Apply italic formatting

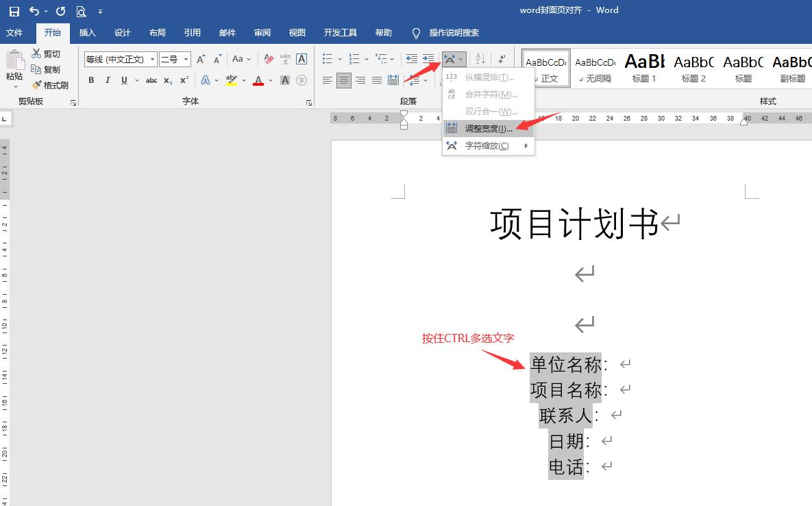click(x=108, y=80)
